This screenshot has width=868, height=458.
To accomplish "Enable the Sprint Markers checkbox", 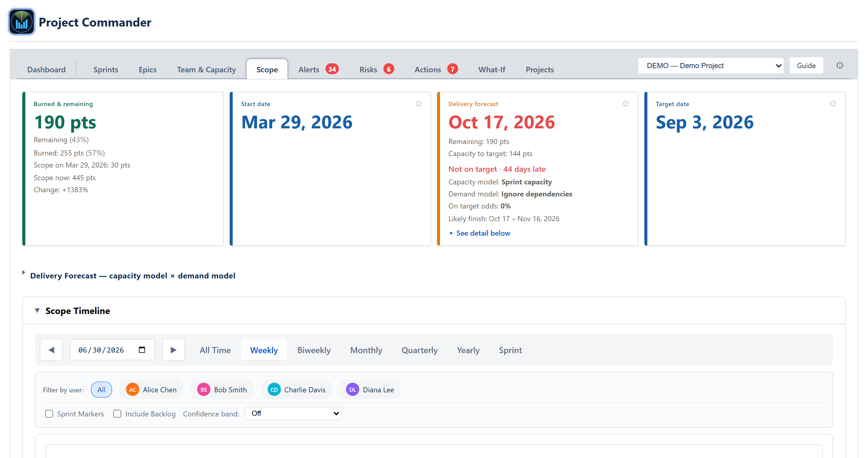I will (49, 413).
